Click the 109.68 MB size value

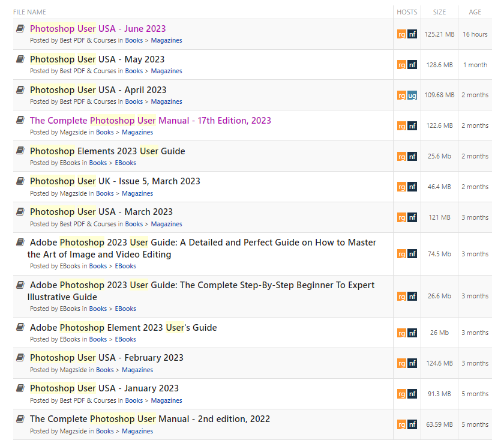coord(439,95)
